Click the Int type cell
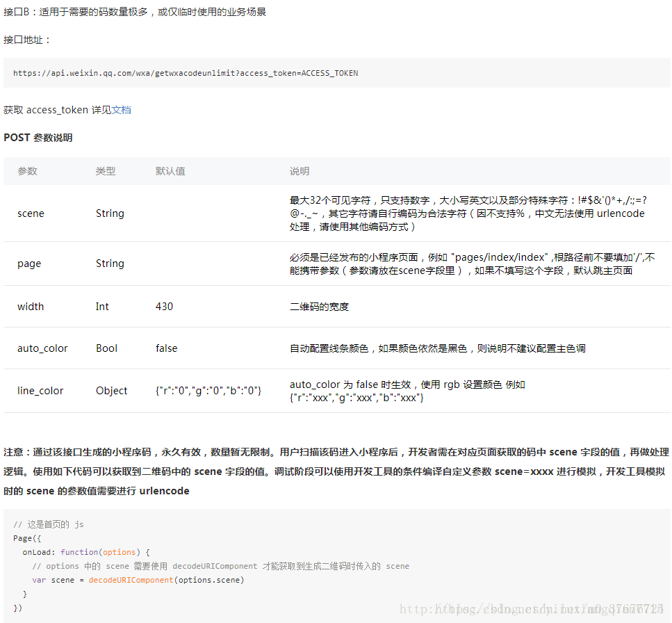This screenshot has height=623, width=672. [x=102, y=307]
